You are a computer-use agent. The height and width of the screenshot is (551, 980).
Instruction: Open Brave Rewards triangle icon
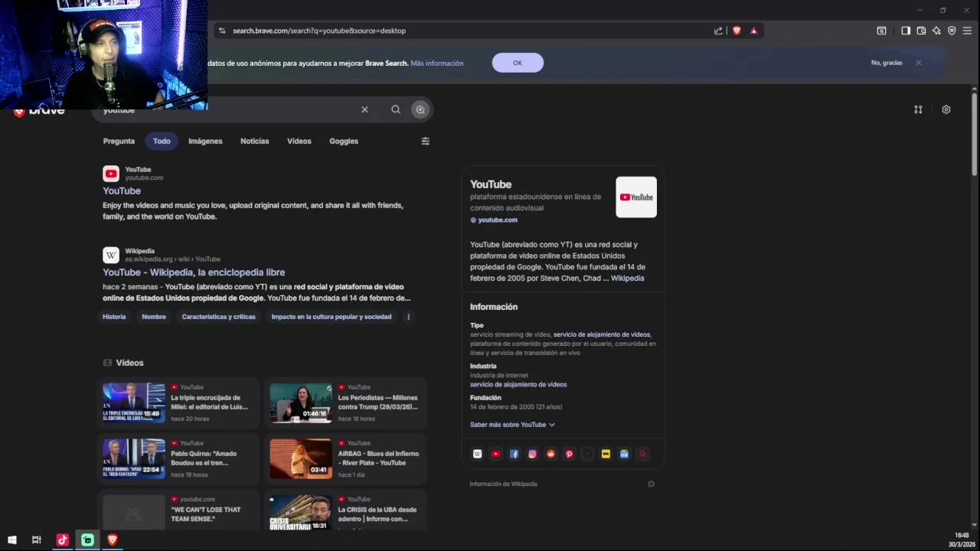[753, 31]
